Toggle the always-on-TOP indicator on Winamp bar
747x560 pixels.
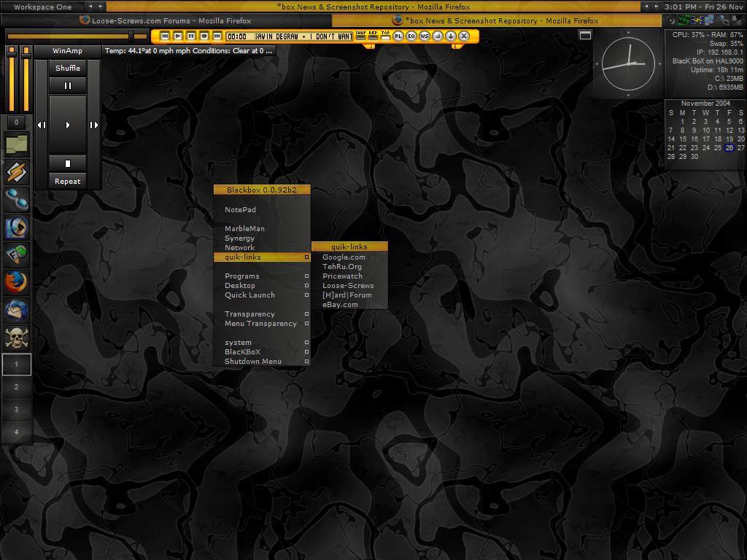point(385,36)
